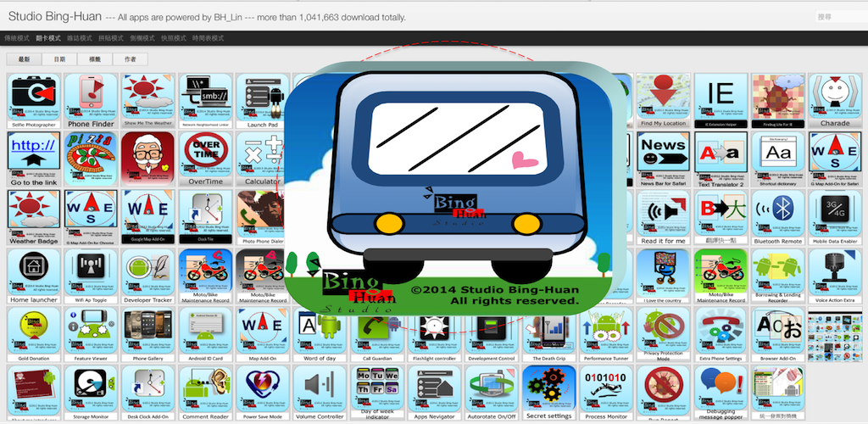Switch to 拼貼模式 mosaic view
Viewport: 868px width, 424px height.
click(111, 38)
